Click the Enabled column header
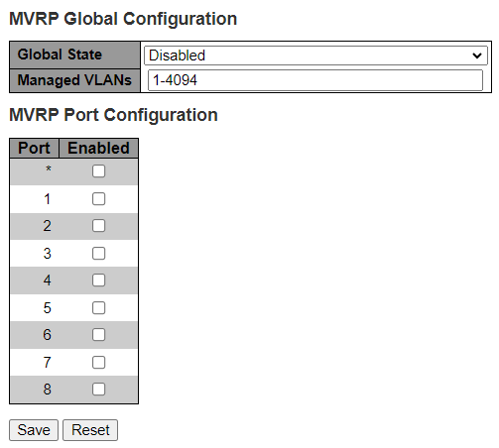The width and height of the screenshot is (499, 448). 98,148
